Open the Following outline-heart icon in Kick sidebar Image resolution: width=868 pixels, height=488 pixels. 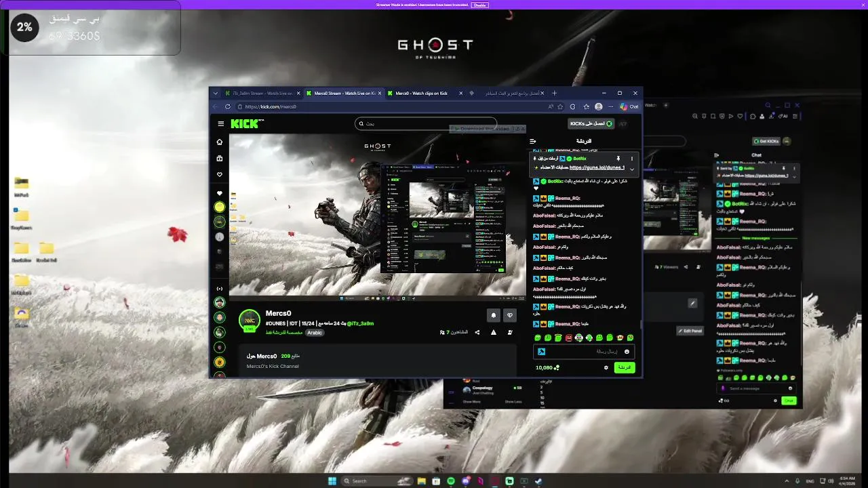pos(219,175)
